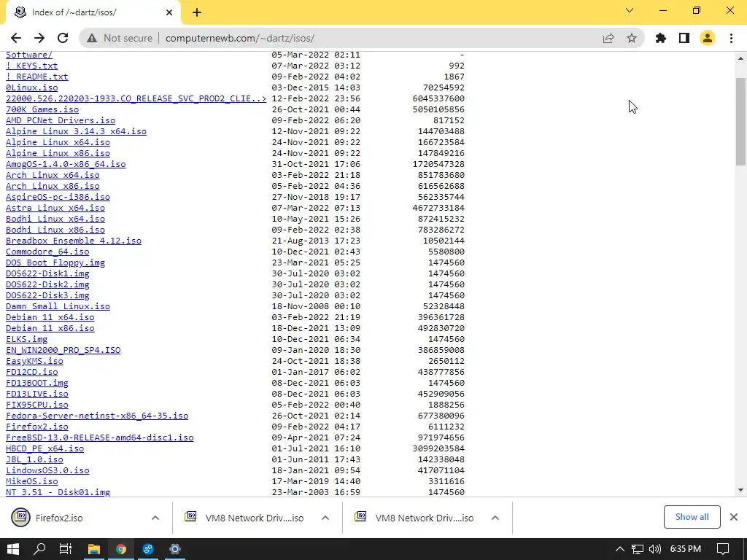Click Breadbox_Ensemble_4.12.iso link
Screen dimensions: 747x560
[74, 241]
